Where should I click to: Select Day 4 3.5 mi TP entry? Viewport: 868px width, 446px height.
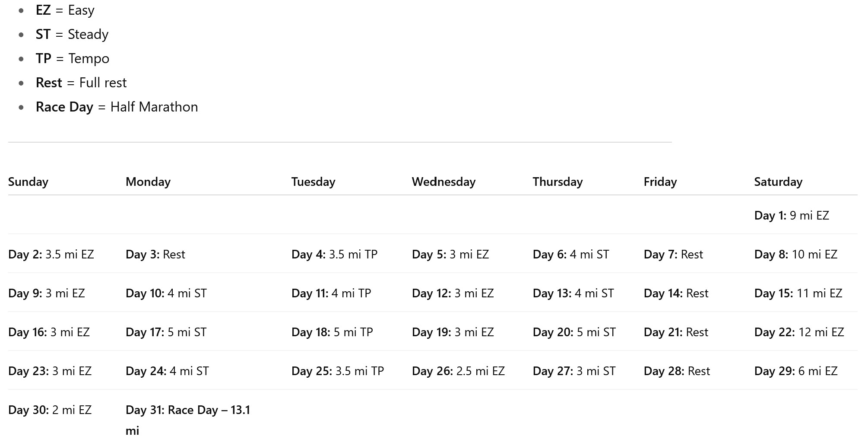[x=334, y=255]
